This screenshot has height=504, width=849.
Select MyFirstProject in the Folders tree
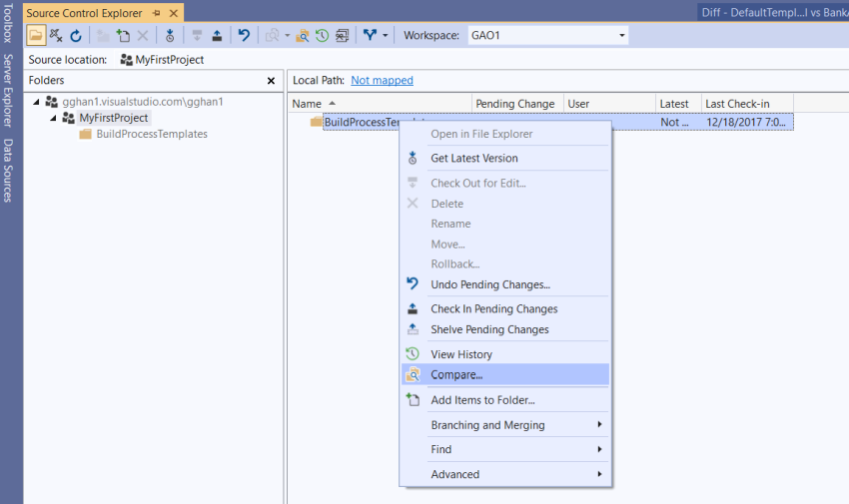[113, 118]
